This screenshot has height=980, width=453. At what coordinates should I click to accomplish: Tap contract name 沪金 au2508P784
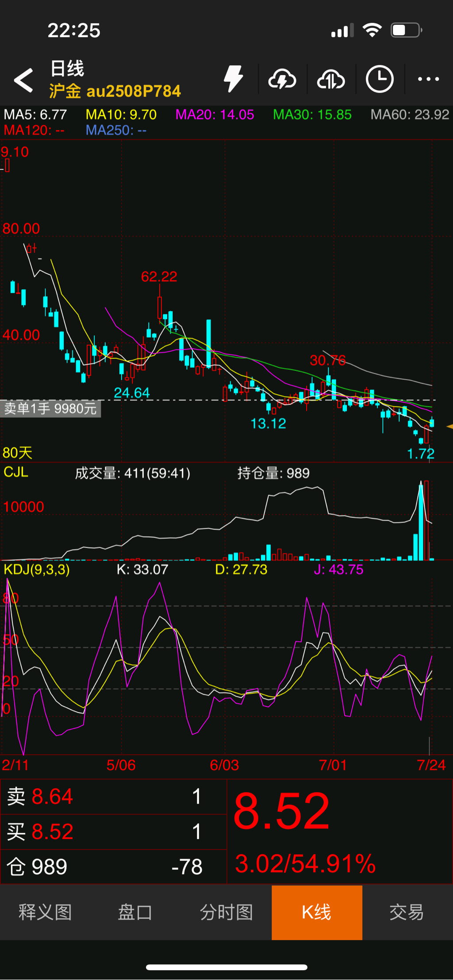coord(115,91)
